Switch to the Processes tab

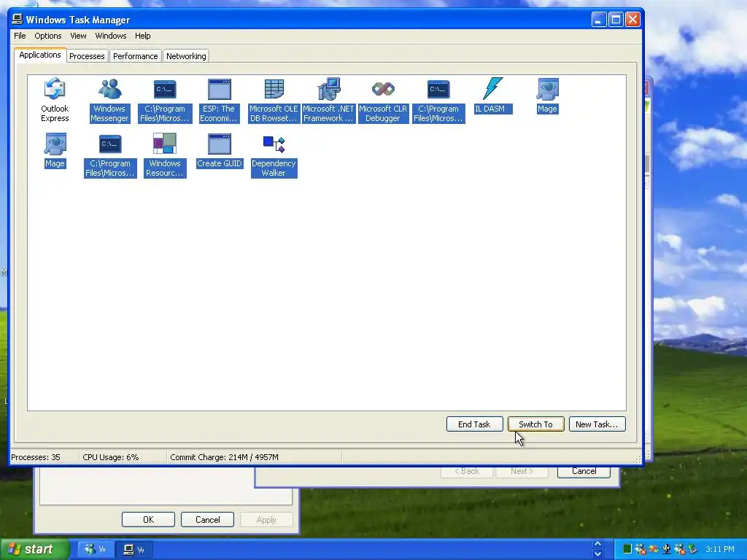tap(87, 56)
